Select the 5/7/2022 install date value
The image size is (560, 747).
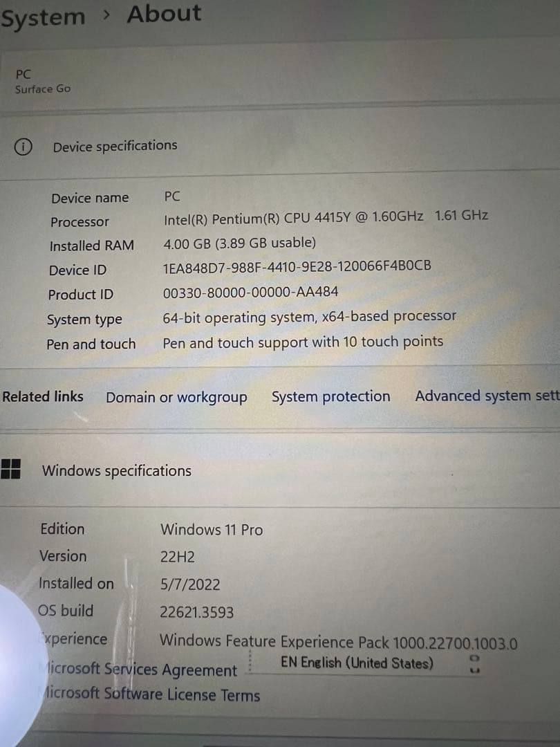pyautogui.click(x=190, y=584)
